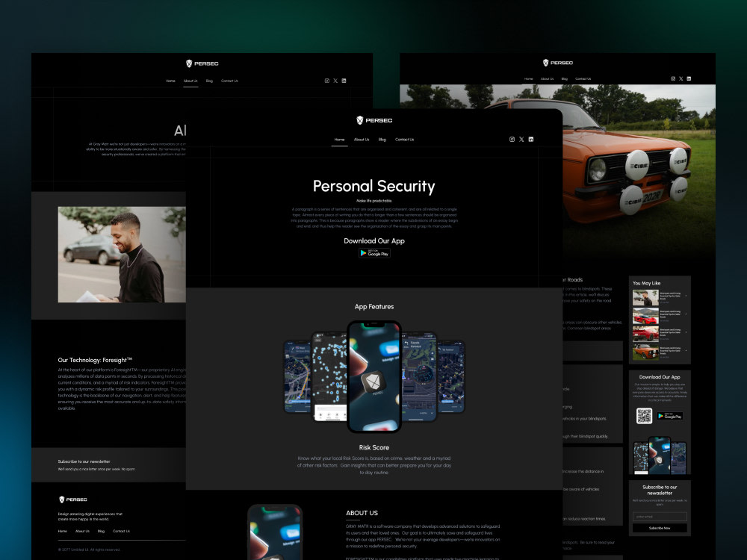This screenshot has height=560, width=747.
Task: Expand third You May Like article arrow
Action: [686, 332]
